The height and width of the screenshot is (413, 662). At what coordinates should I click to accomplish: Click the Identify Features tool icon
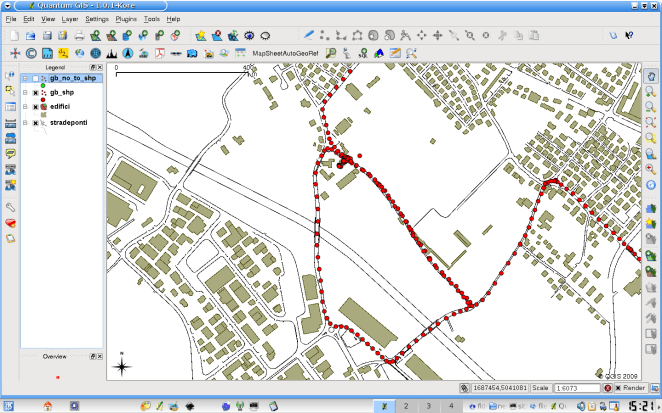pos(10,75)
